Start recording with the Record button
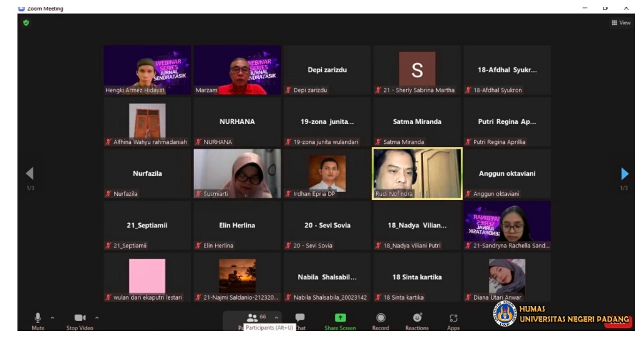Image resolution: width=638 pixels, height=364 pixels. [x=380, y=318]
